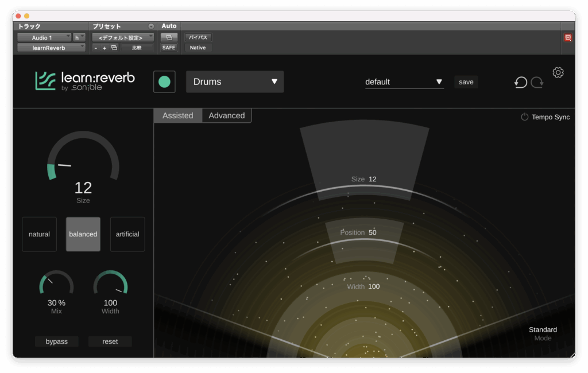This screenshot has width=588, height=373.
Task: Select the natural reverb style
Action: click(x=40, y=234)
